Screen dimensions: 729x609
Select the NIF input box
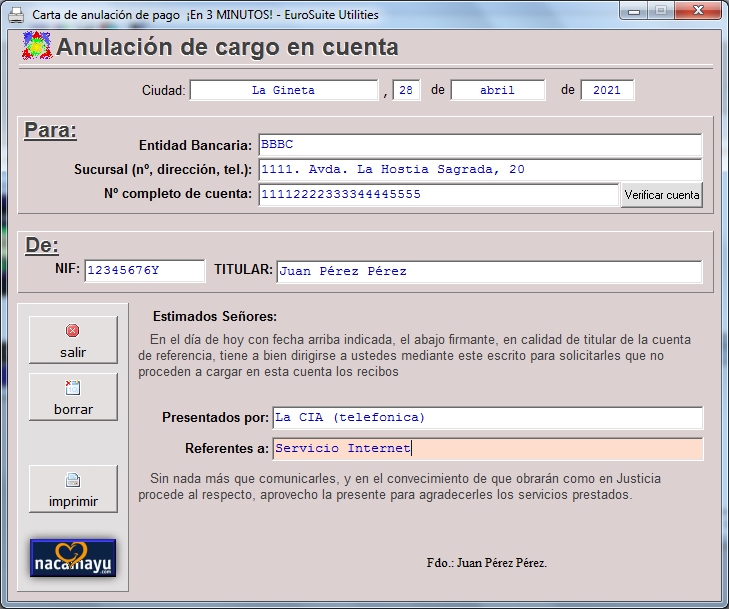(x=144, y=271)
